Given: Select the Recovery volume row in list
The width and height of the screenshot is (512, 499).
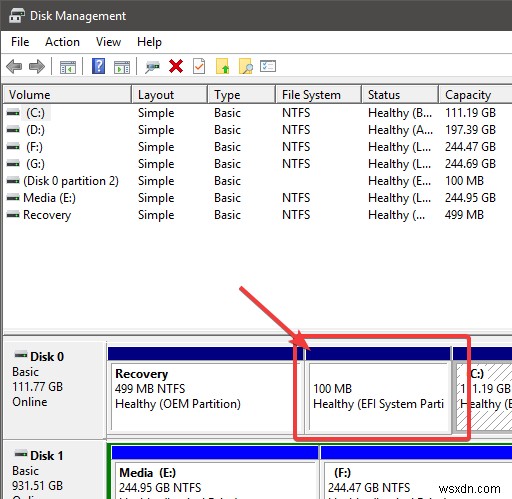Looking at the screenshot, I should pos(257,215).
